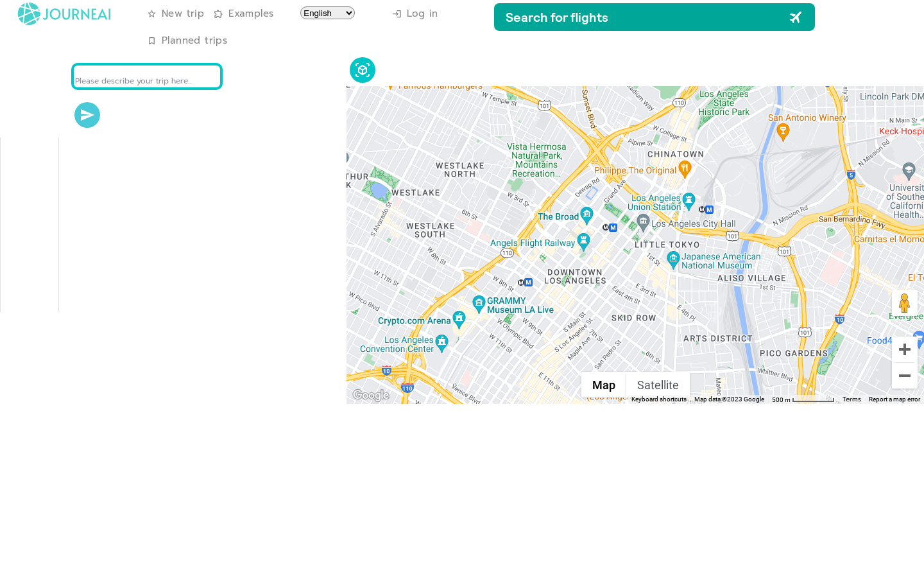Click the metro station icon near Union Station

coord(706,209)
